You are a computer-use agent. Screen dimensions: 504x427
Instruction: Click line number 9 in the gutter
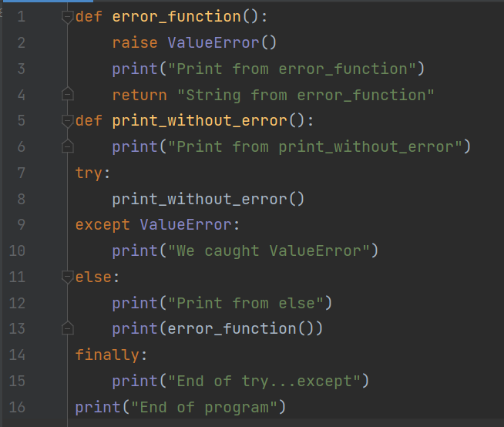pos(20,225)
